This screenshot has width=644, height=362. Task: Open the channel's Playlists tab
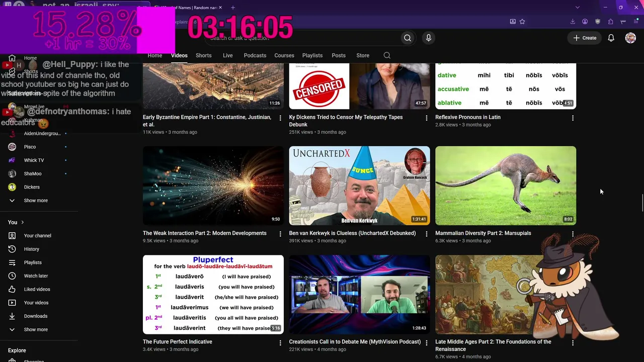point(312,55)
